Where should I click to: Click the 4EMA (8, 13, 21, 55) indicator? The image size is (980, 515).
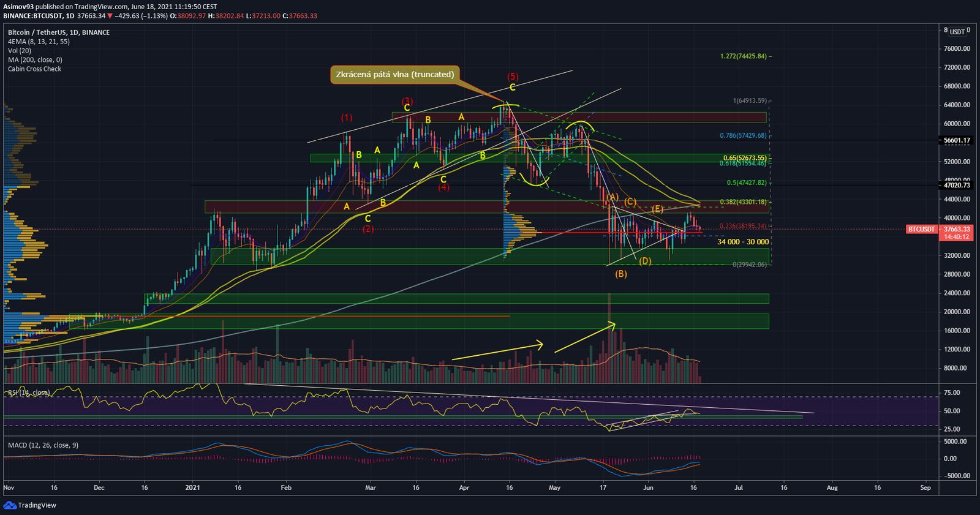click(39, 42)
